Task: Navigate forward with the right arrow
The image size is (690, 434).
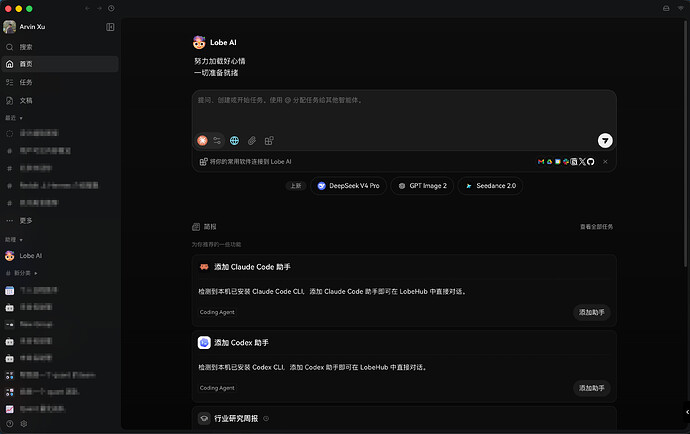Action: coord(99,8)
